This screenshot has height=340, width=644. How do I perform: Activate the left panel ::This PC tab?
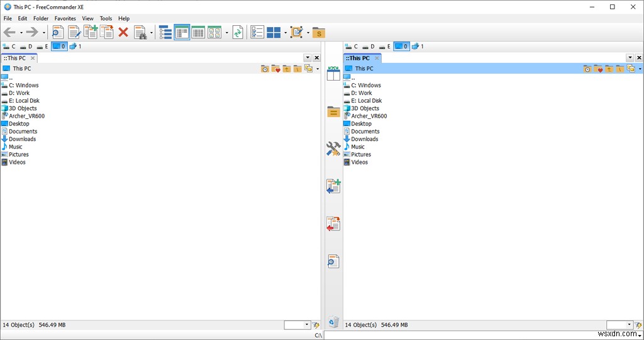16,58
